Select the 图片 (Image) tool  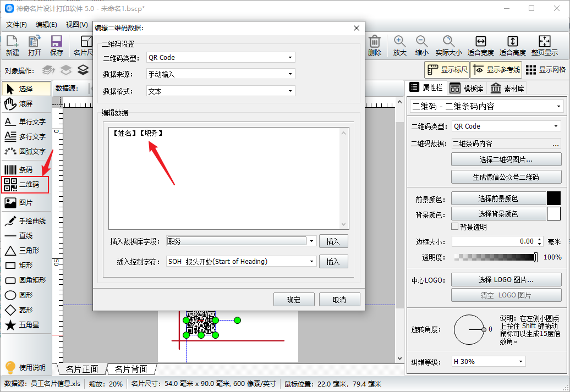click(x=26, y=203)
